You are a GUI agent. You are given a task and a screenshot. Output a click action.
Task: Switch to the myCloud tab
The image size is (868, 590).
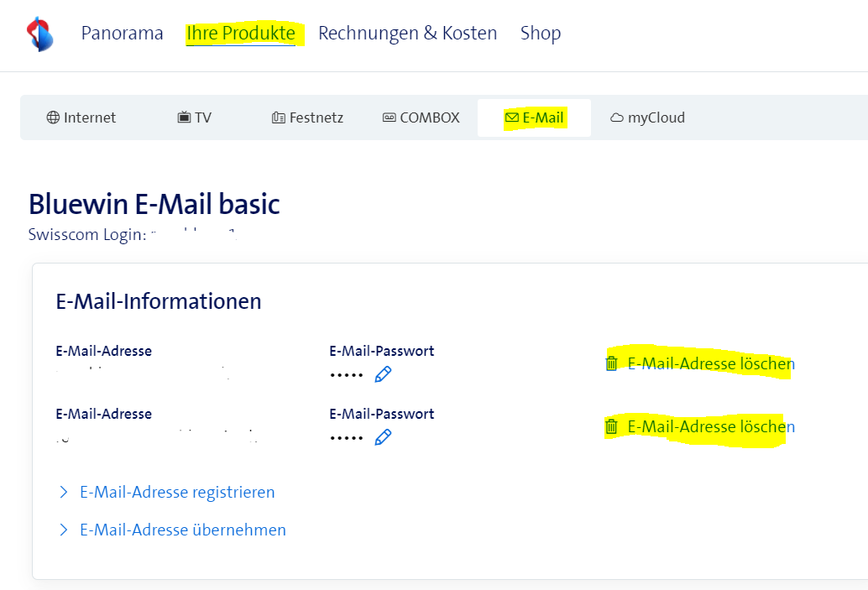(647, 117)
